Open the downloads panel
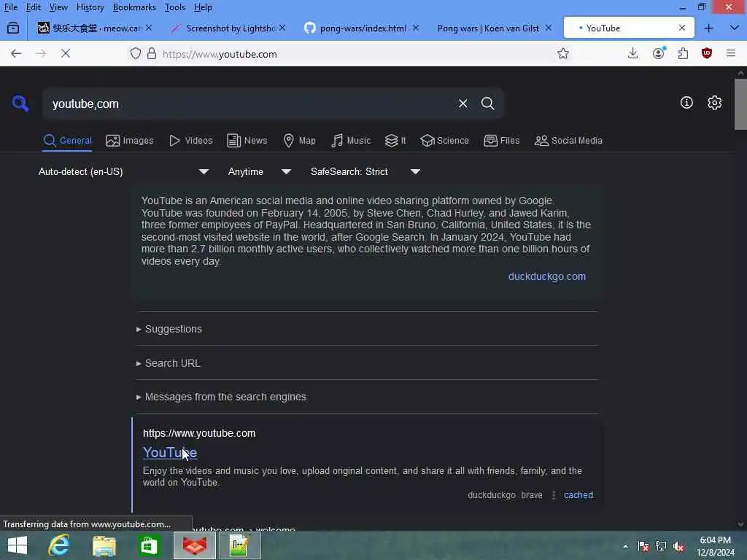The image size is (747, 560). [x=632, y=54]
